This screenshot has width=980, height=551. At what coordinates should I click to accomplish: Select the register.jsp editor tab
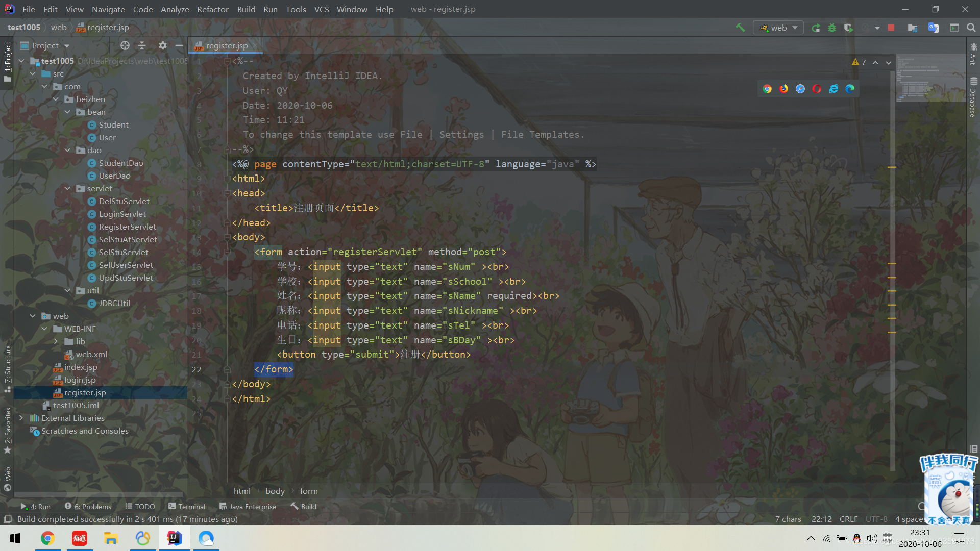coord(226,46)
